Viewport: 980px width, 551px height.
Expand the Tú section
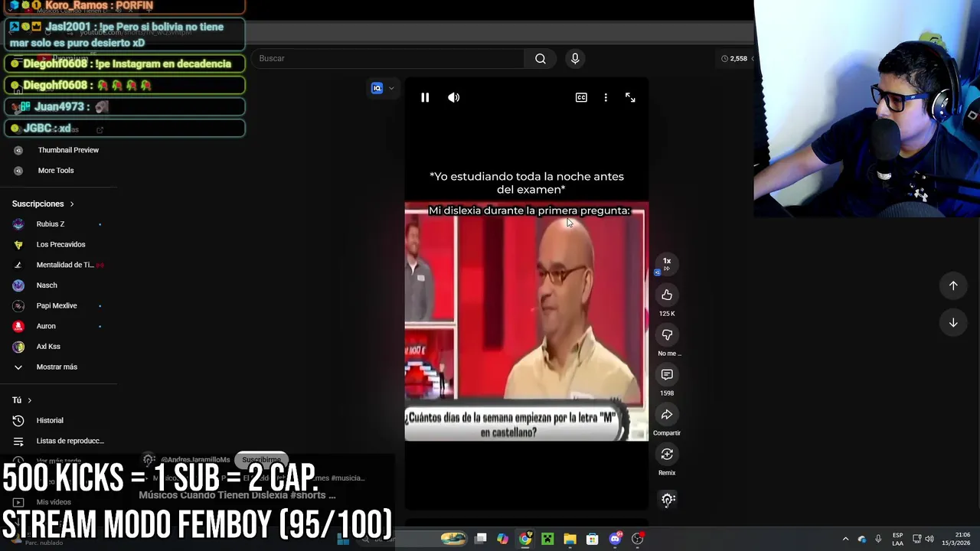pos(21,400)
